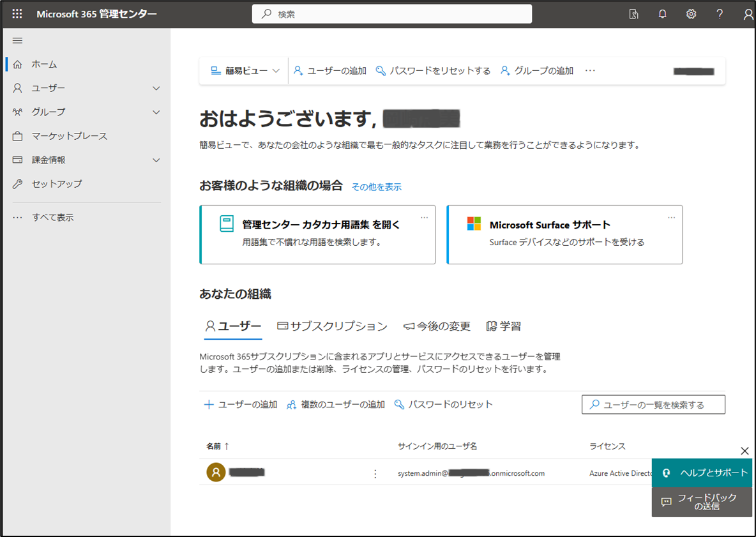The height and width of the screenshot is (537, 756).
Task: Click the Microsoft 365 管理センター title
Action: (96, 14)
